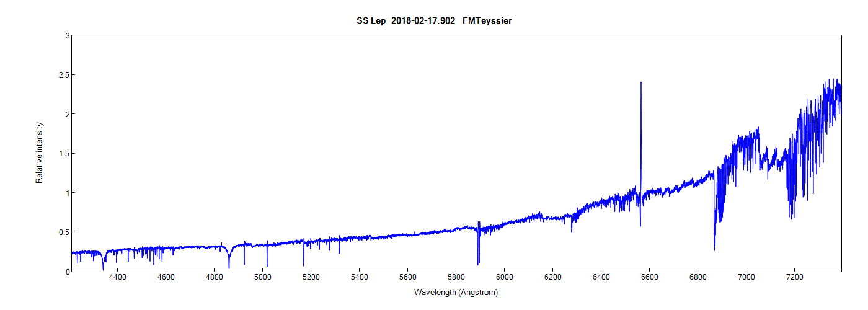Click the 4400 tick label on the x-axis
Viewport: 868px width, 310px height.
point(118,277)
